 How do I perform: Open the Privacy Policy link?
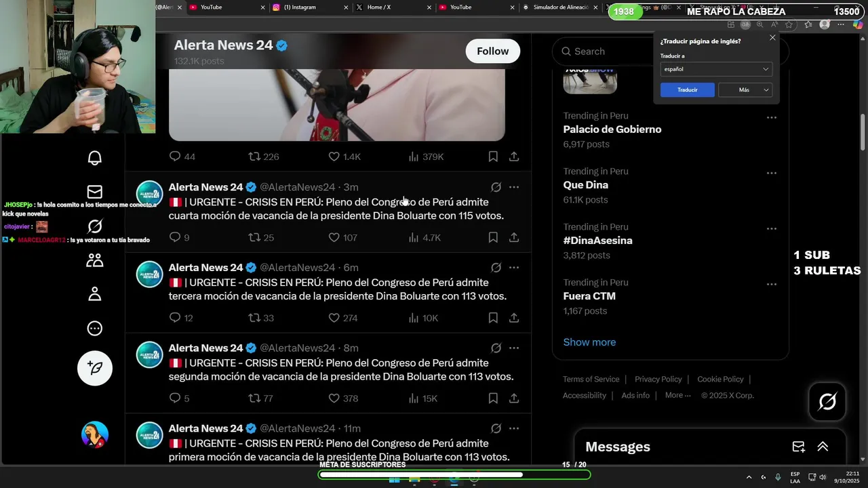point(658,380)
